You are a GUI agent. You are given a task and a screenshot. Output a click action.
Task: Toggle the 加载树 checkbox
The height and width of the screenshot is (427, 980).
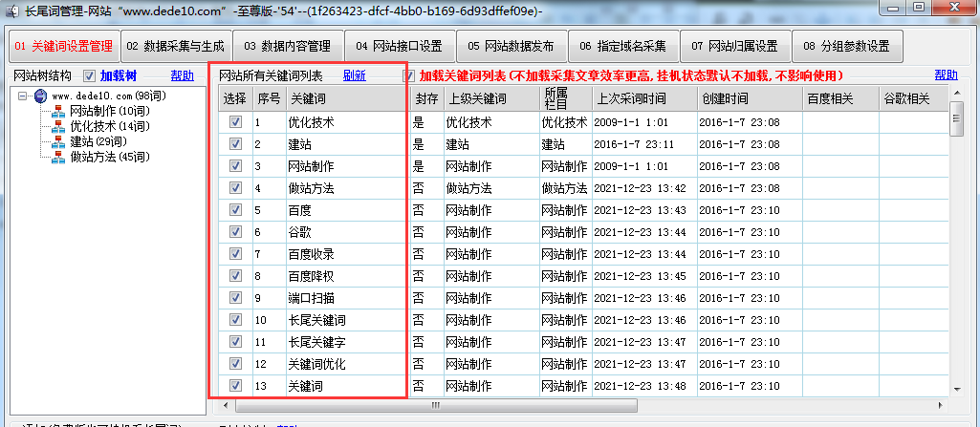click(x=89, y=76)
